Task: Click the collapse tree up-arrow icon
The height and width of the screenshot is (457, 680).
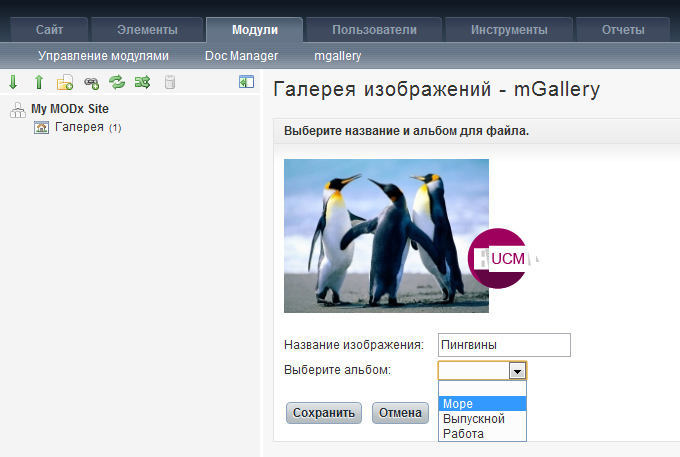Action: coord(39,82)
